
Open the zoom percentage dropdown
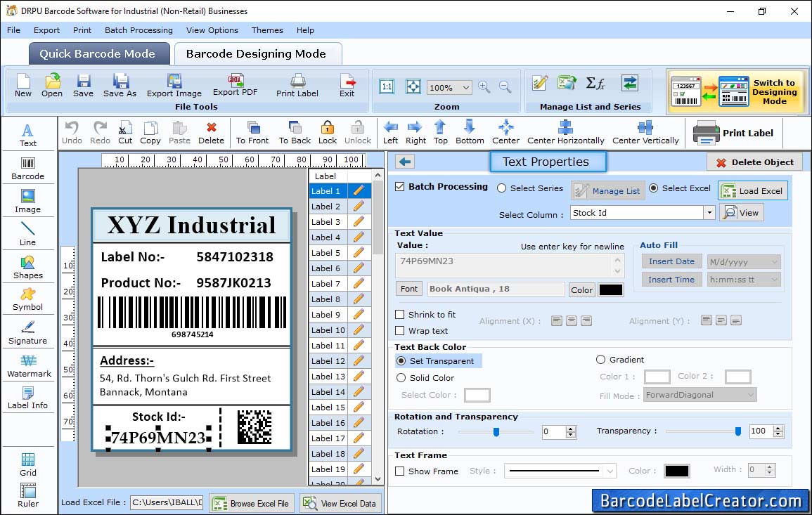click(466, 87)
